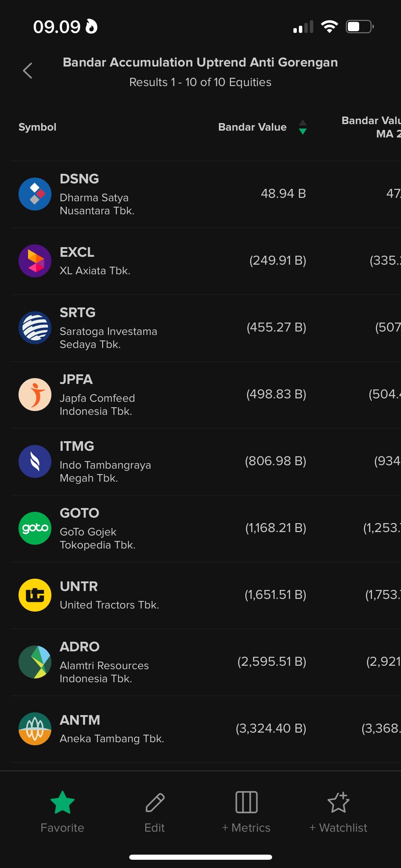
Task: Tap the iOS home indicator bar
Action: [x=200, y=857]
